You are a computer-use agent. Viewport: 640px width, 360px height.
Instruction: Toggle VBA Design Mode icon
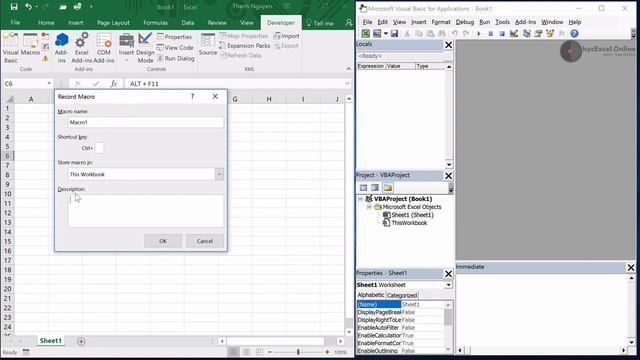coord(514,33)
